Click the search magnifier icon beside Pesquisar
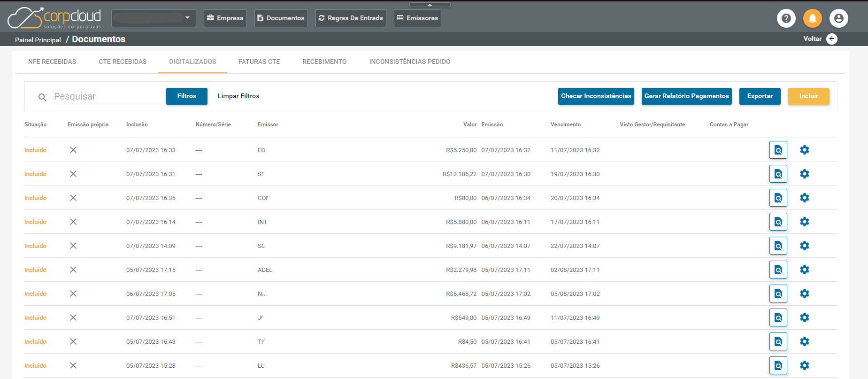 pyautogui.click(x=42, y=97)
